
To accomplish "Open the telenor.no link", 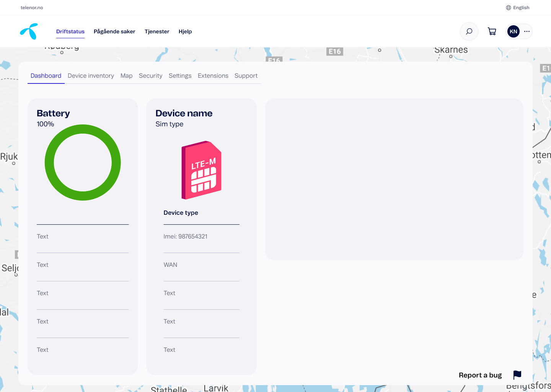I will tap(32, 8).
